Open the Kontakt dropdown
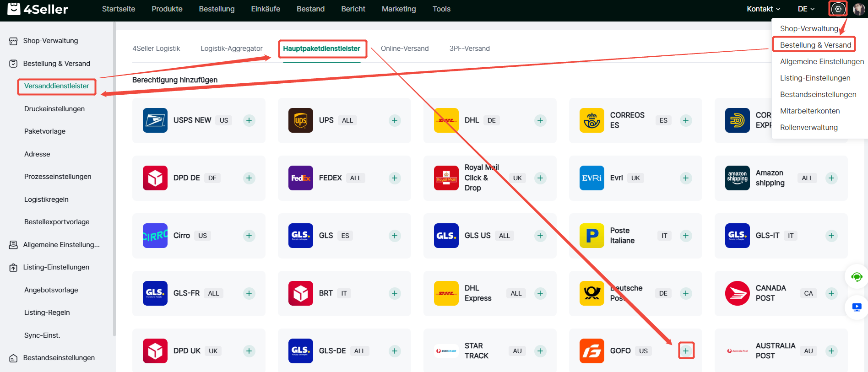Viewport: 868px width, 372px height. (x=764, y=9)
